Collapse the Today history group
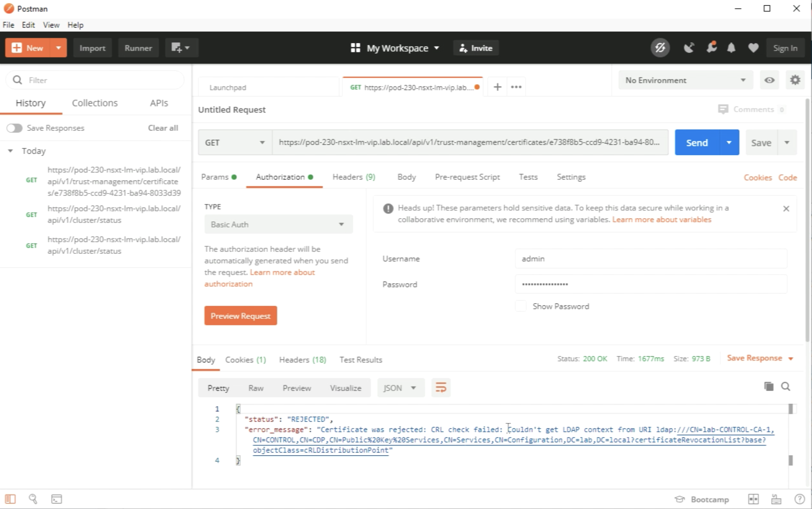The width and height of the screenshot is (812, 509). (x=11, y=151)
